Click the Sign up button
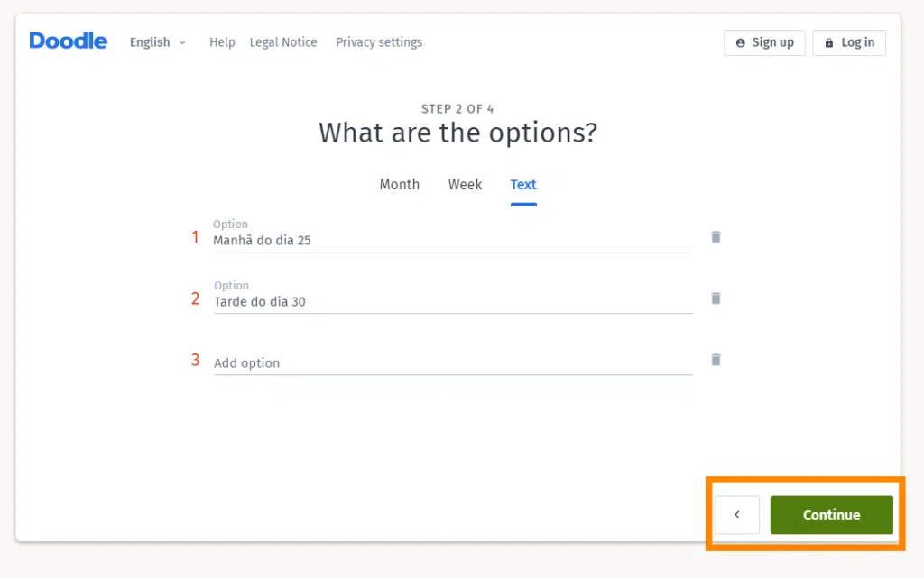The height and width of the screenshot is (578, 924). (x=764, y=42)
